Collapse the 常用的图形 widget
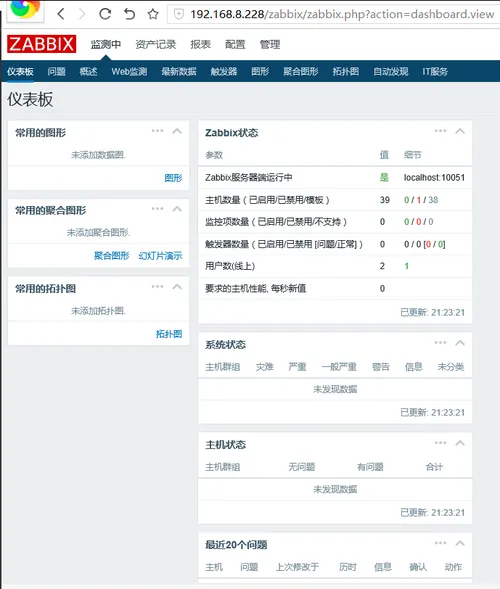 tap(177, 131)
